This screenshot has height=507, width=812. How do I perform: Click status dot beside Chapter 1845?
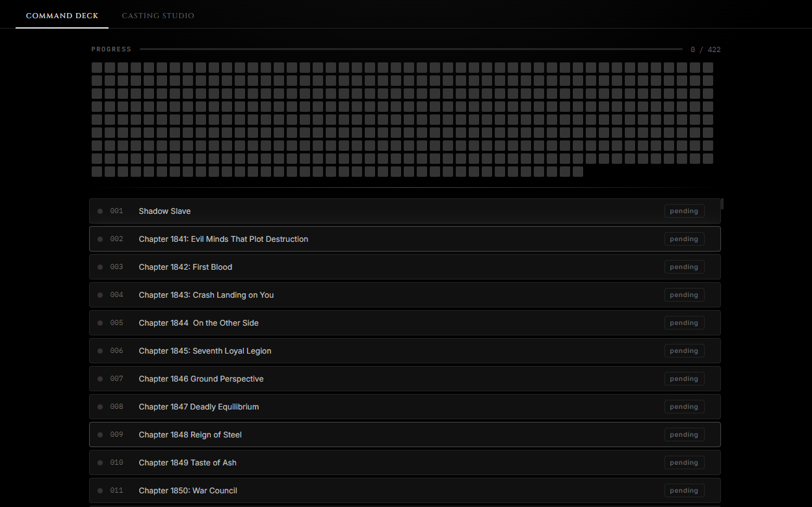(x=100, y=351)
